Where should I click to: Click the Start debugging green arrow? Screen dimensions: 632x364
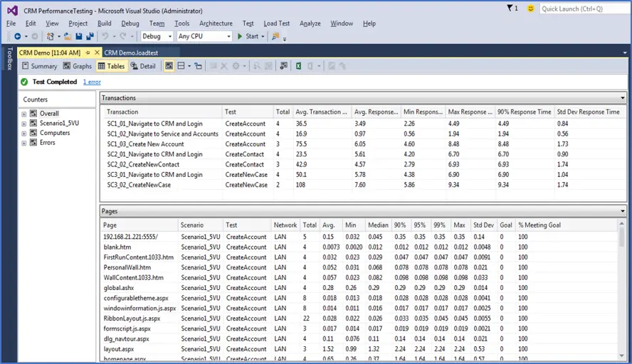(241, 36)
